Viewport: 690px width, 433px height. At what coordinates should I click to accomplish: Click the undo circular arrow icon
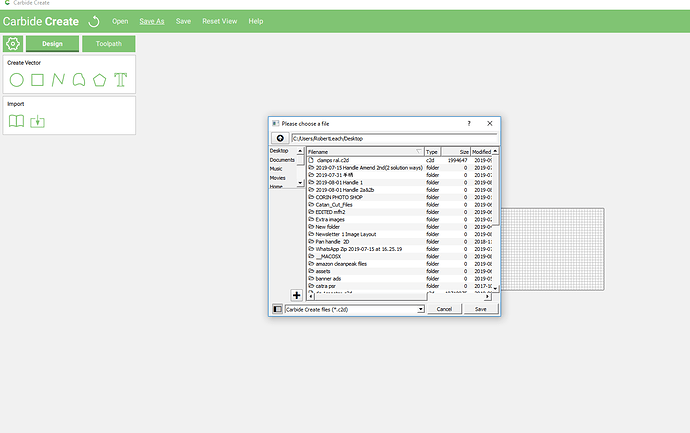coord(94,21)
